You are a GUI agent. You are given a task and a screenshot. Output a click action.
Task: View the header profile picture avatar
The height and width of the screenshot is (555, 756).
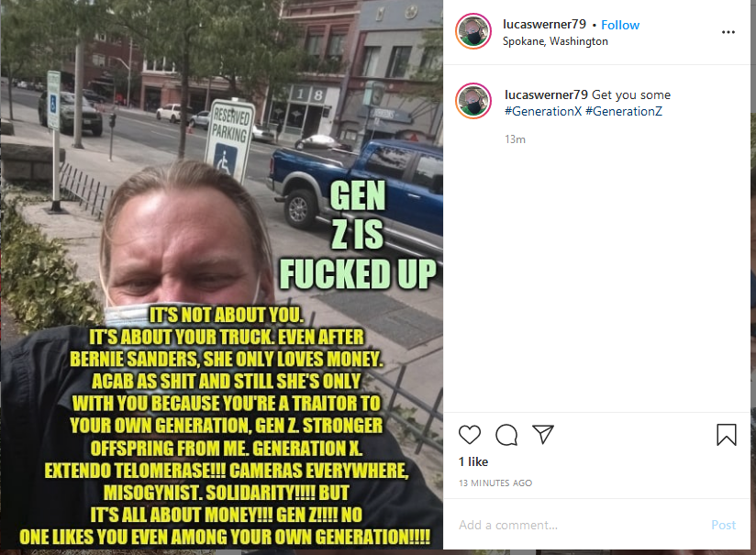pyautogui.click(x=473, y=31)
